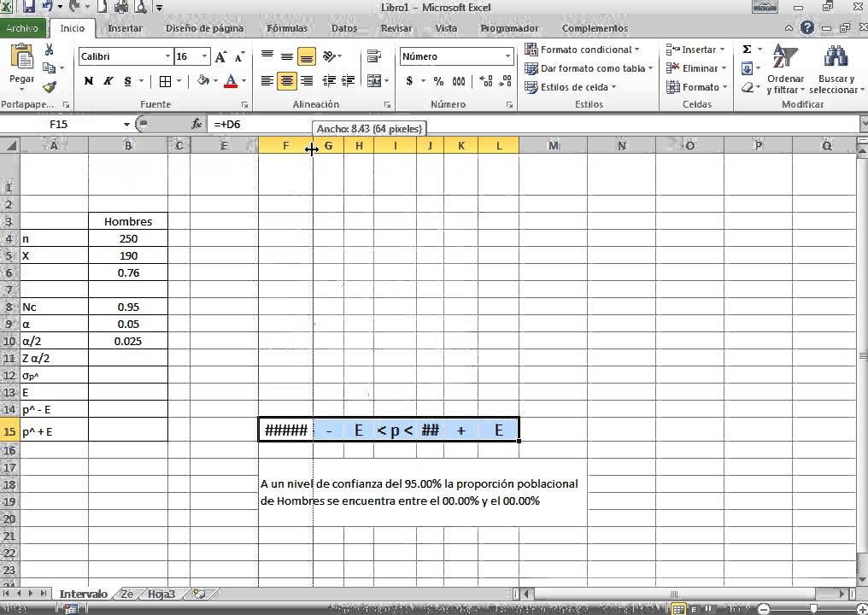Click the zoom slider in status bar

tap(812, 610)
